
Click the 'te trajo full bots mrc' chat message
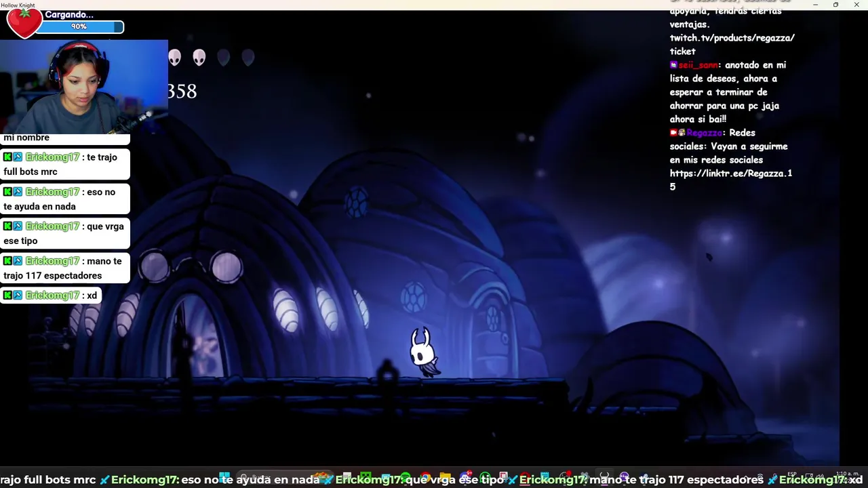click(x=65, y=164)
